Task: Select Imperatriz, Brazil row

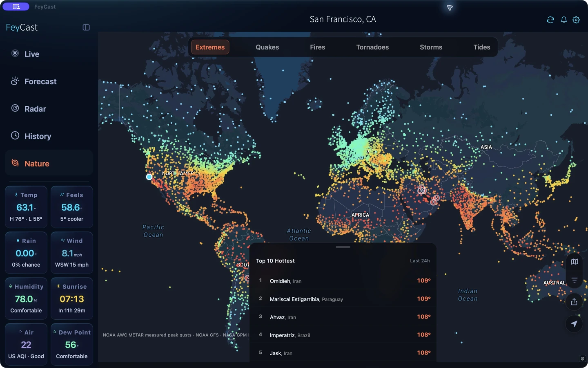Action: click(343, 334)
